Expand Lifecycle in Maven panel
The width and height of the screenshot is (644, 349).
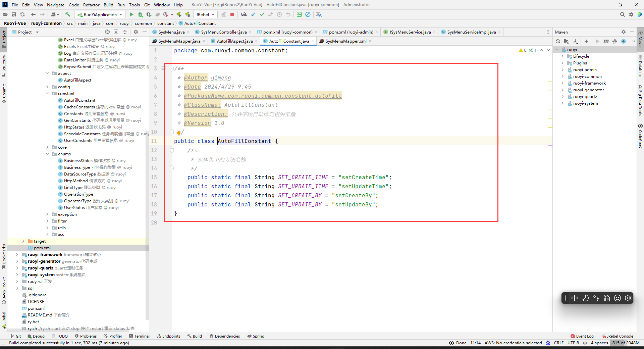[562, 56]
